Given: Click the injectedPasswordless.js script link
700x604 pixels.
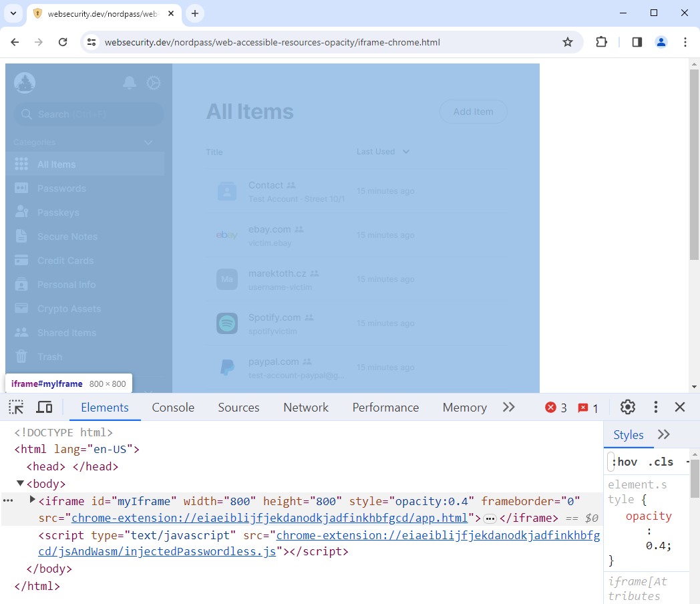Looking at the screenshot, I should [x=319, y=543].
